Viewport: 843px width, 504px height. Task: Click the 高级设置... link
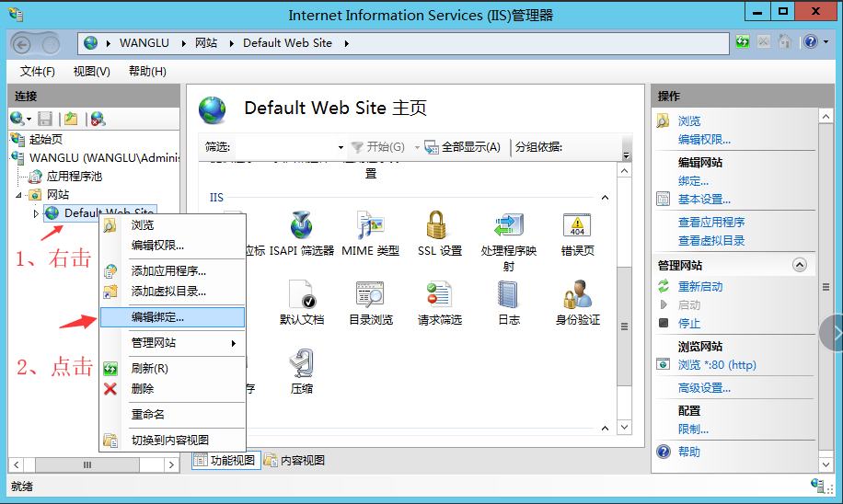point(704,387)
